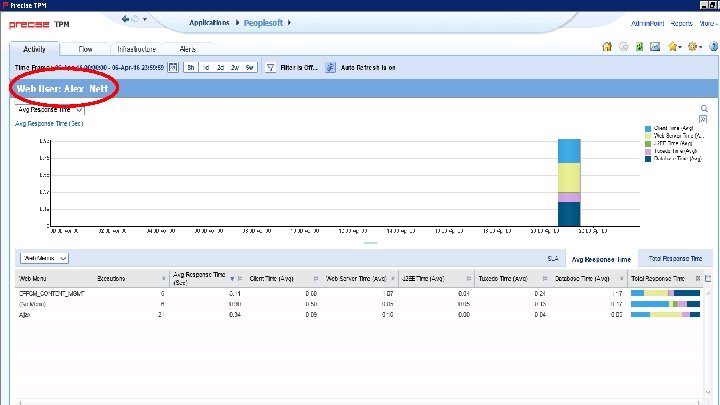Open the More menu
The height and width of the screenshot is (405, 720).
click(708, 23)
